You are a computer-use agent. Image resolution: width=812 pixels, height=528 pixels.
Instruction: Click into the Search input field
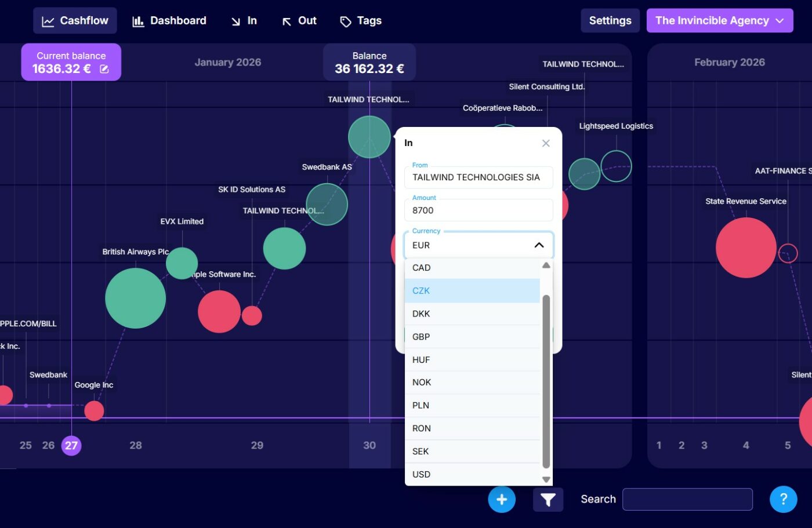click(x=687, y=499)
